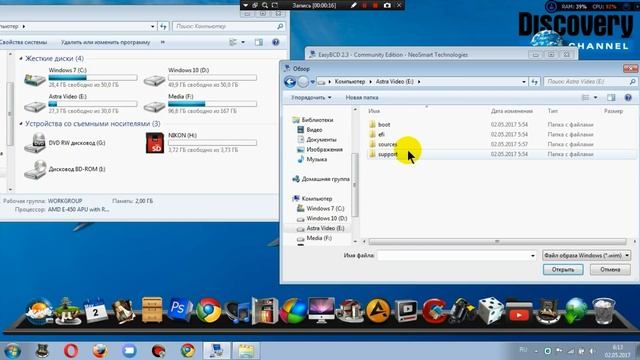Open Windows 7 (C:) drive in Computer window

[80, 77]
